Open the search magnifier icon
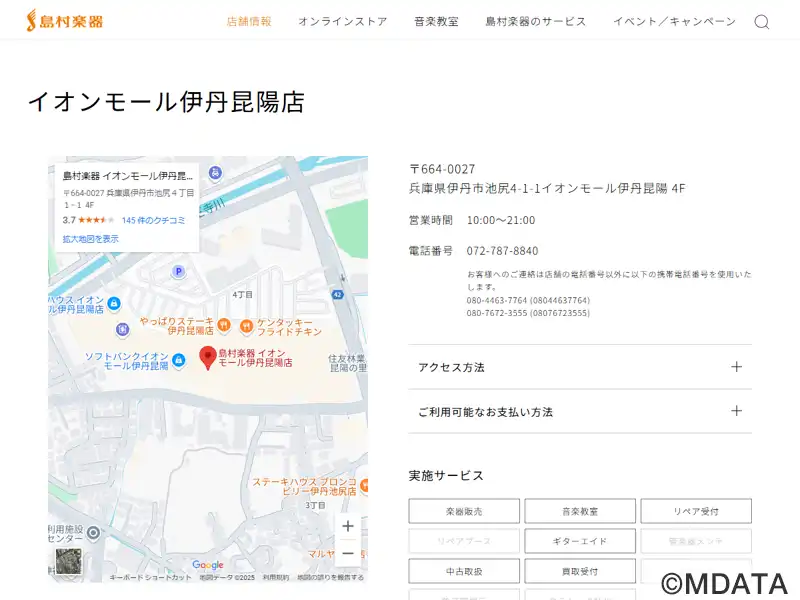Screen dimensions: 800x600 [x=762, y=22]
